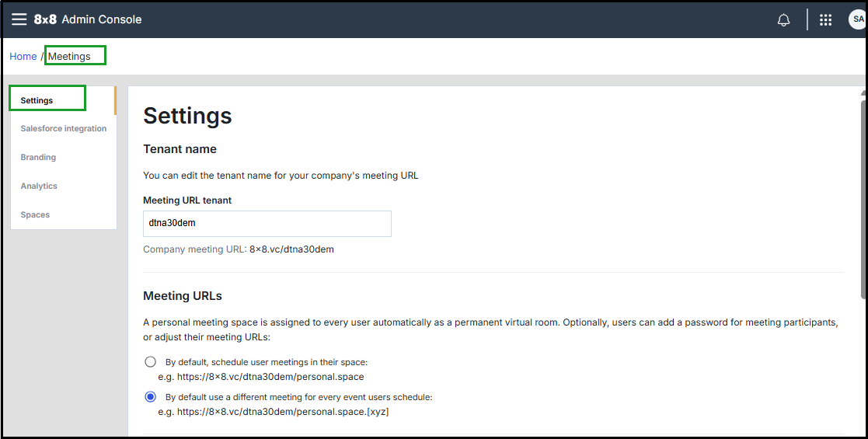Select schedule meetings in their space option

[x=151, y=362]
